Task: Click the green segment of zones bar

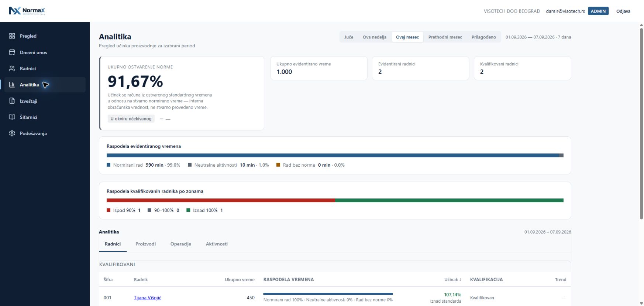Action: 449,200
